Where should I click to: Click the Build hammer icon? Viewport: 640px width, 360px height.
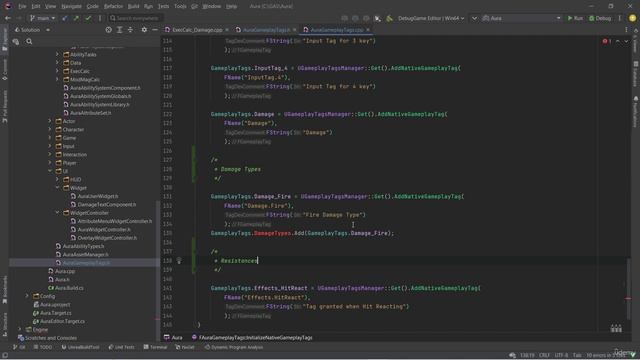389,18
